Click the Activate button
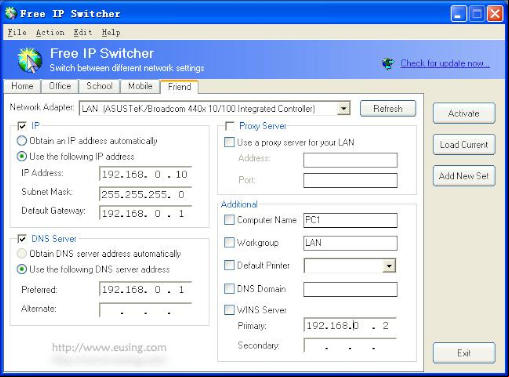509x377 pixels. click(x=464, y=113)
